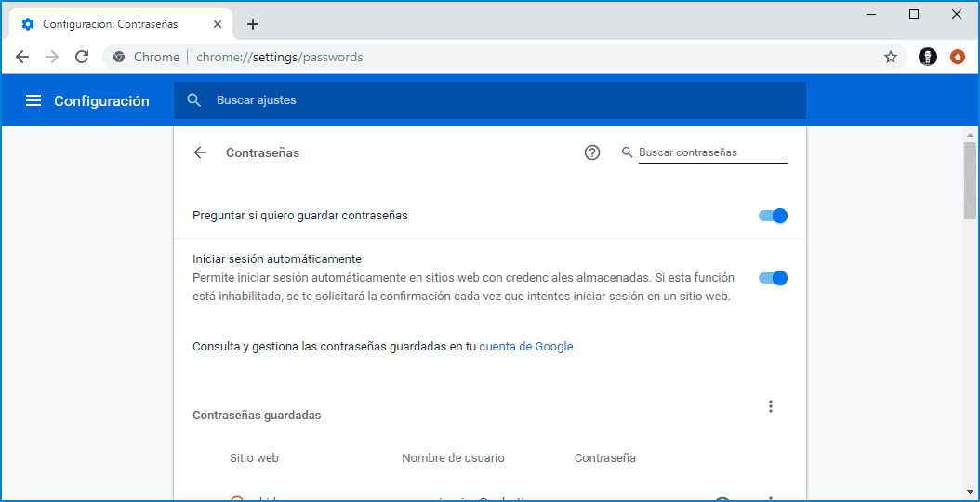Click the 'Buscar contraseñas' field

[712, 152]
